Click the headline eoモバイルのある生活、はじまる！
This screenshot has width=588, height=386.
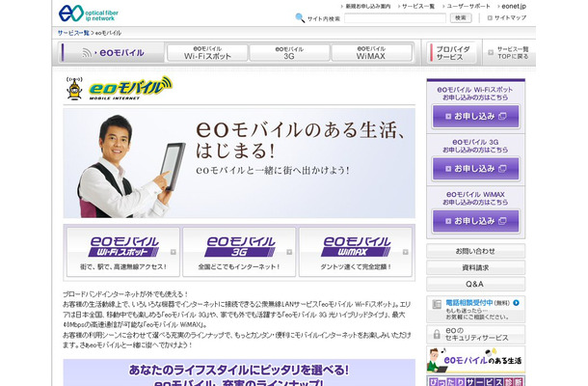300,140
